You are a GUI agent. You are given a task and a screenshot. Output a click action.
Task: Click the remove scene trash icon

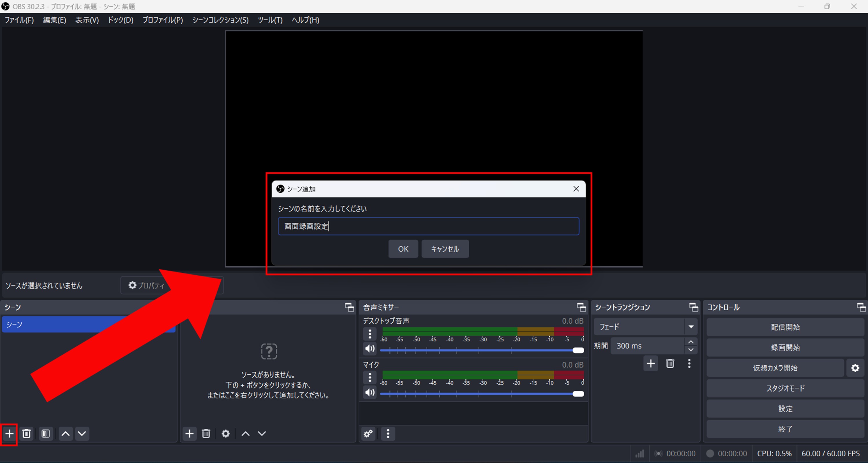(x=27, y=433)
